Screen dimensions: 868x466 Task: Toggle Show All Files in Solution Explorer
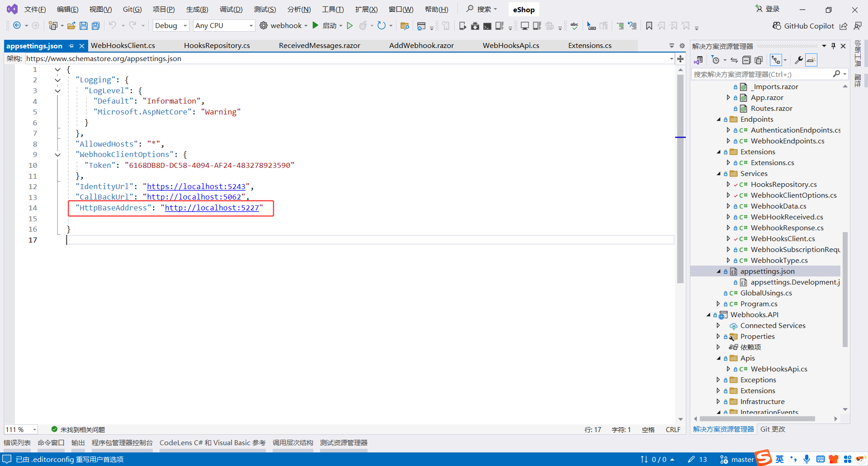759,60
